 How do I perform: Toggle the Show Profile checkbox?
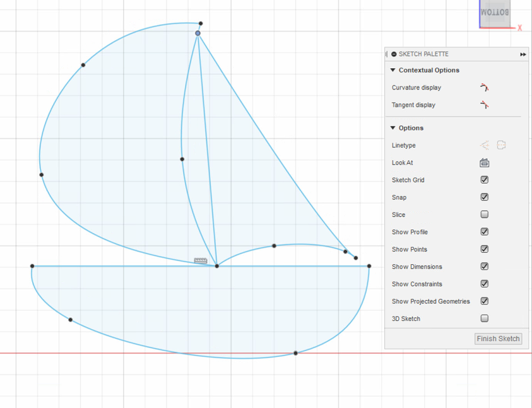point(485,231)
